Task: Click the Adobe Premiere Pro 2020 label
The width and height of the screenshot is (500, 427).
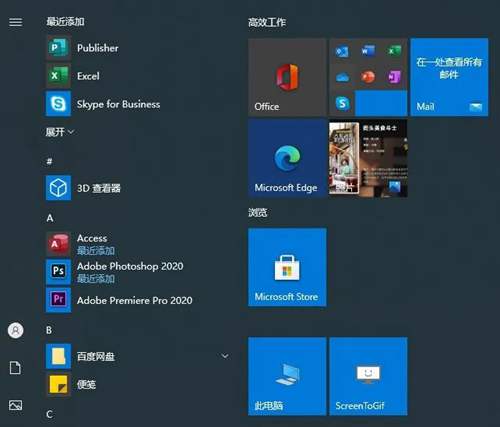Action: (x=135, y=300)
